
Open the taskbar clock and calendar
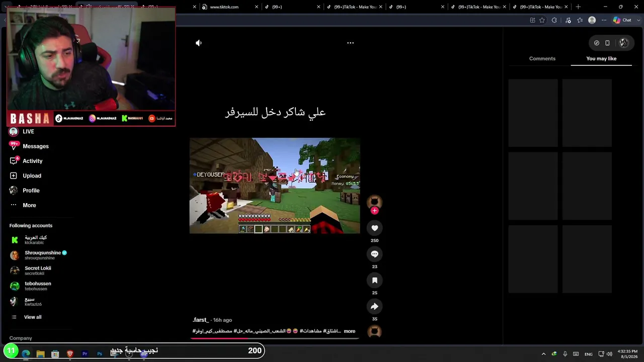point(627,354)
